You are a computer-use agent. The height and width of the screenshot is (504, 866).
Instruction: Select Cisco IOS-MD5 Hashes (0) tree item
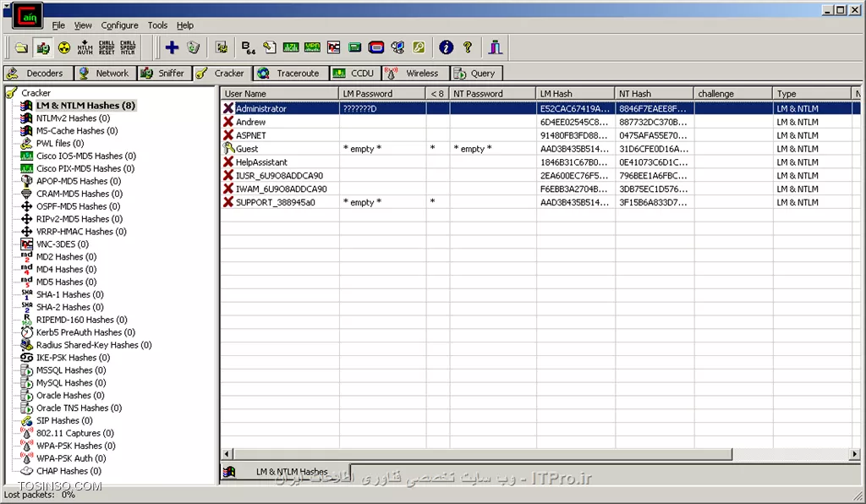click(x=86, y=156)
